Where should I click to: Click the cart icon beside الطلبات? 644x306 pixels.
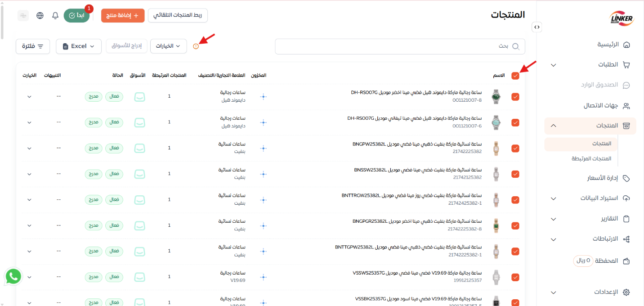coord(626,65)
